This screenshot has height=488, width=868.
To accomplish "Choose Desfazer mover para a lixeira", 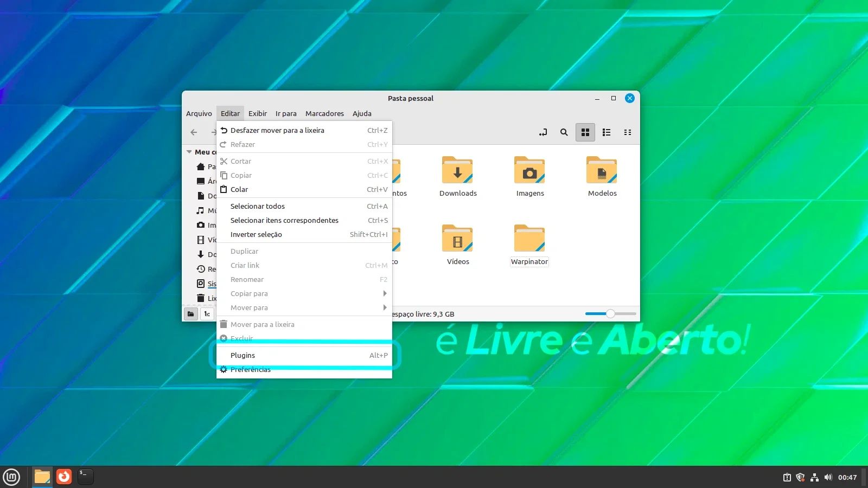I will (304, 130).
